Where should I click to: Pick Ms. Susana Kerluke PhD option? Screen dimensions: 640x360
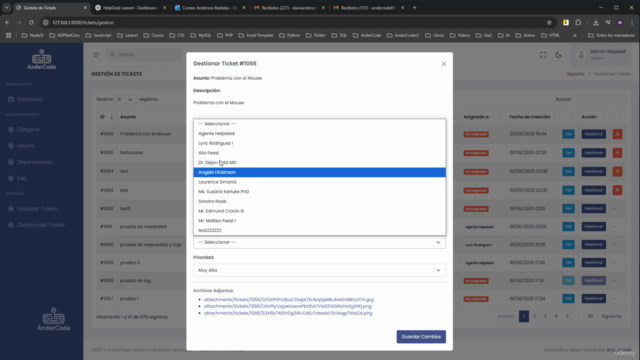pos(319,191)
